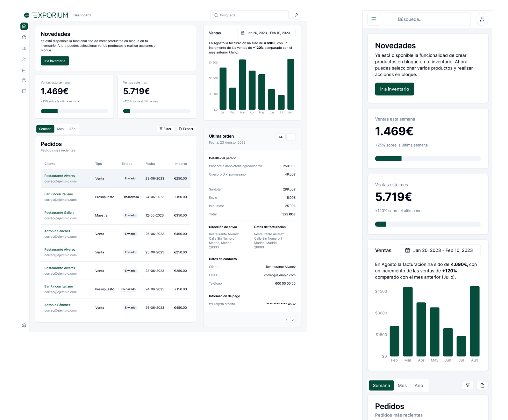The image size is (508, 420).
Task: Click the phone number 600 00 00 00
Action: 285,283
